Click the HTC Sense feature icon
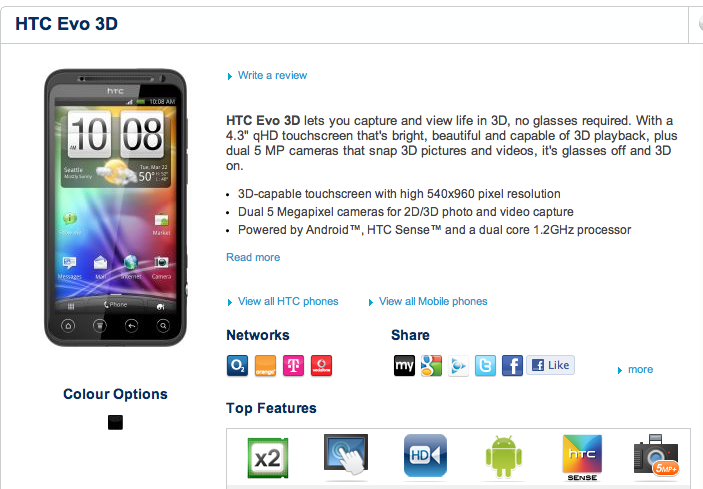Image resolution: width=703 pixels, height=489 pixels. coord(582,458)
